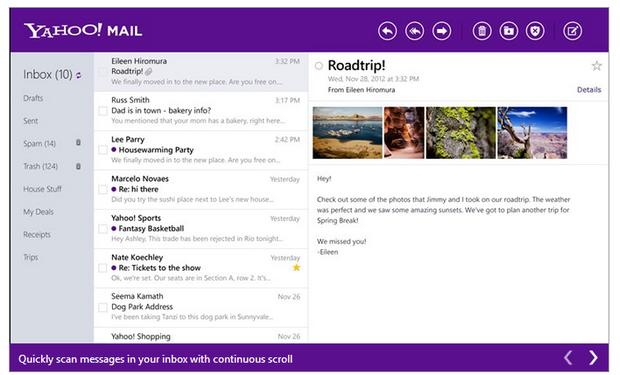The image size is (620, 375).
Task: Show message Details link
Action: 589,90
